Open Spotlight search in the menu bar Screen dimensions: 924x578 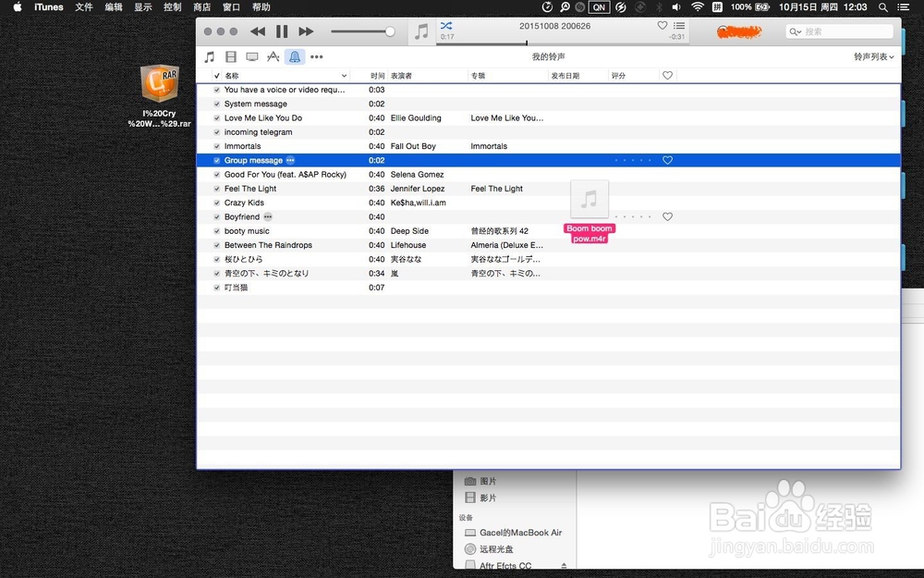882,7
